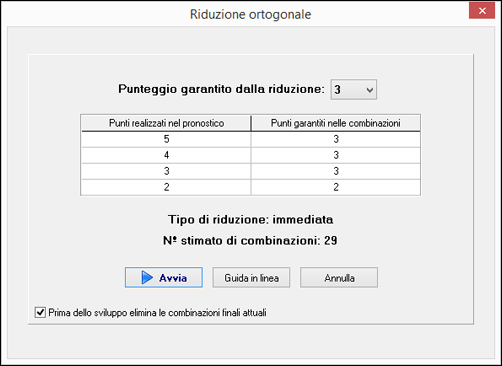
Task: Open the Punteggio garantito dropdown
Action: click(x=354, y=89)
